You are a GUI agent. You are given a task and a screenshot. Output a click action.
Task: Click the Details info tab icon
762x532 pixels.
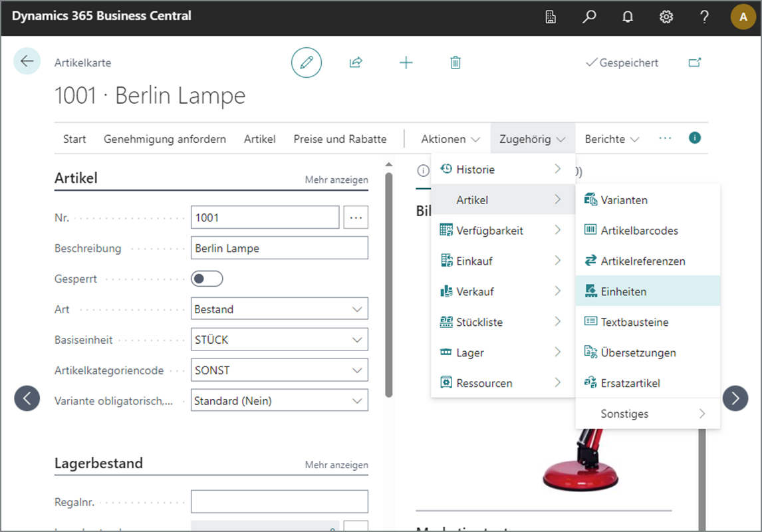[x=424, y=170]
